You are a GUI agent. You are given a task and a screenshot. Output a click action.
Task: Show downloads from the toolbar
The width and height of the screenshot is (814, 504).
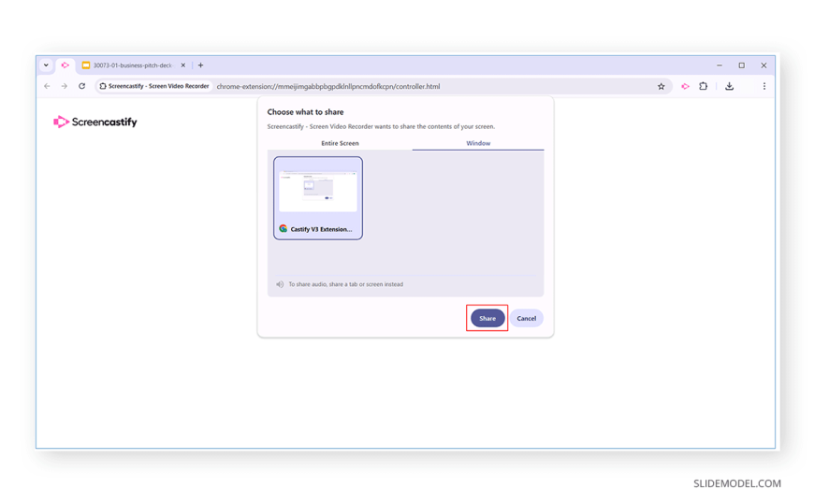point(730,86)
